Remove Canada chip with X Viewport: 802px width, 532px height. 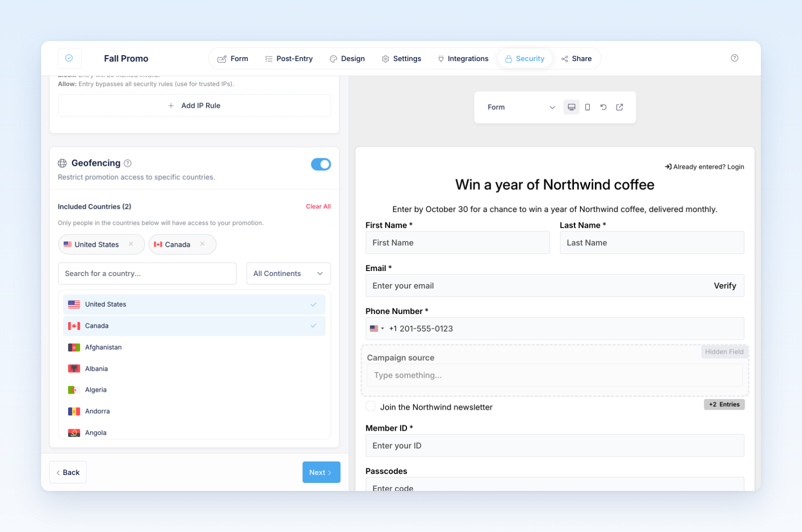(x=202, y=244)
